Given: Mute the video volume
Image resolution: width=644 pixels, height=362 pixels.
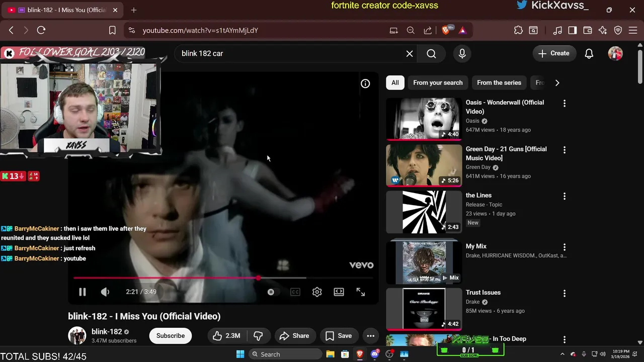Looking at the screenshot, I should click(105, 292).
